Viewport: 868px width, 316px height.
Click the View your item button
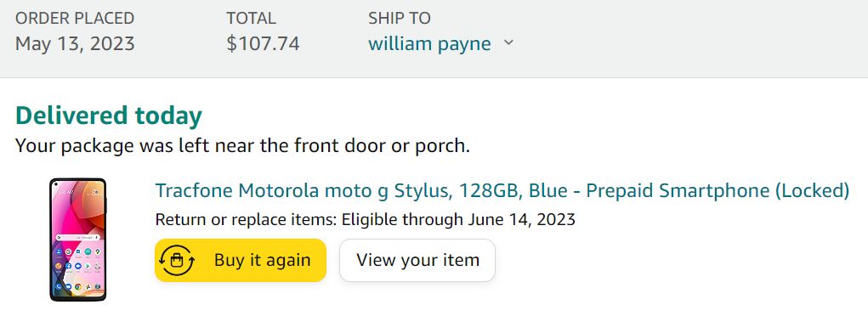tap(417, 260)
